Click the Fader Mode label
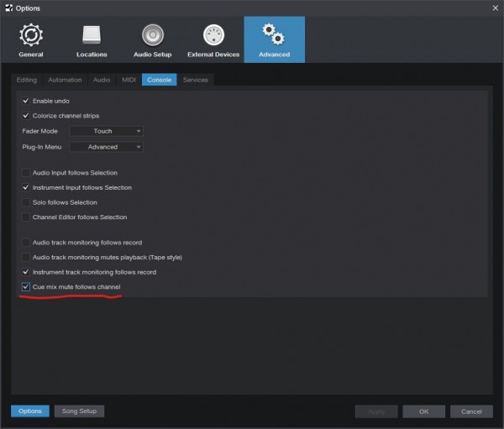Viewport: 504px width, 429px height. (39, 131)
